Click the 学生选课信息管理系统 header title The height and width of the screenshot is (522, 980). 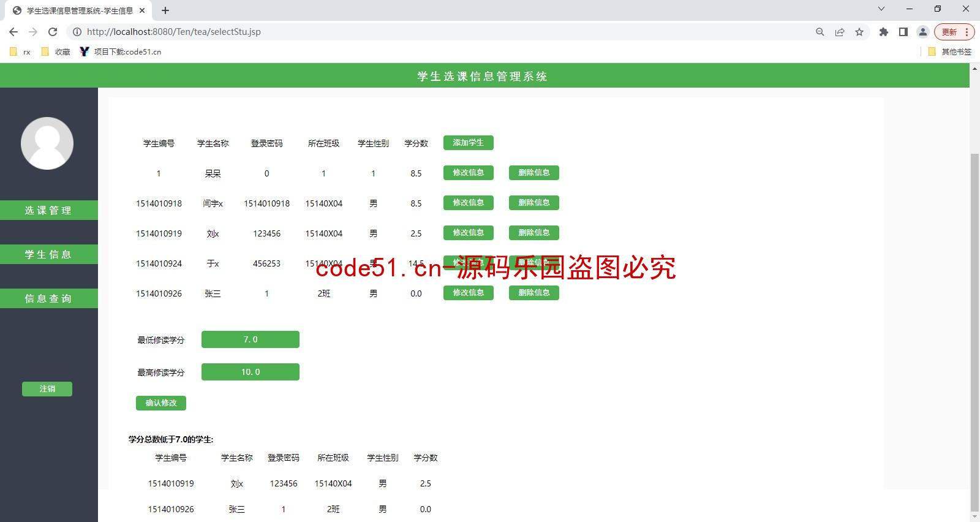(483, 77)
